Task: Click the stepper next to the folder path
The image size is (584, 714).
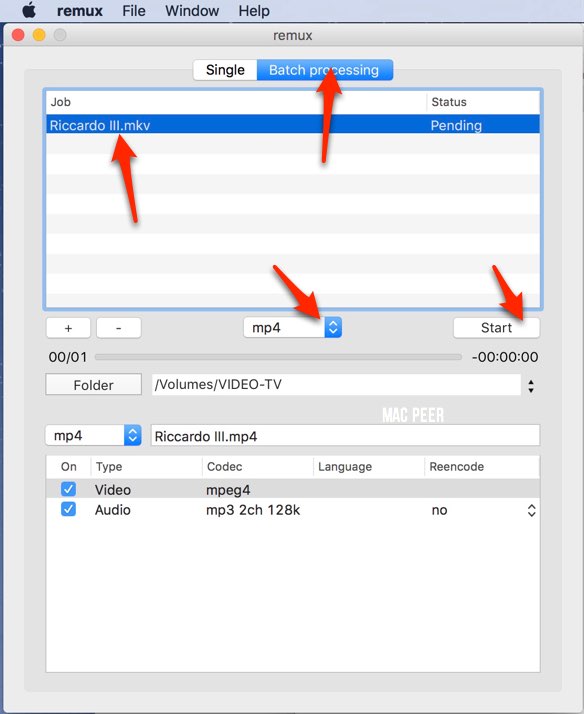Action: point(531,387)
